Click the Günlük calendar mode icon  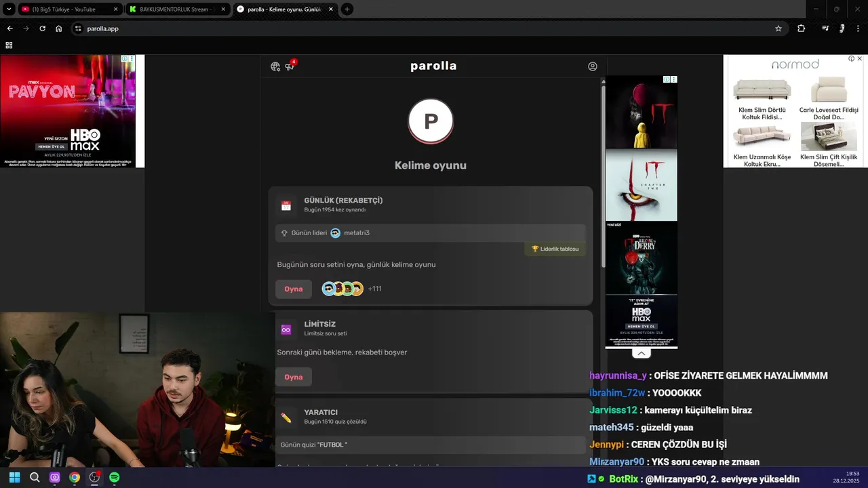[286, 205]
